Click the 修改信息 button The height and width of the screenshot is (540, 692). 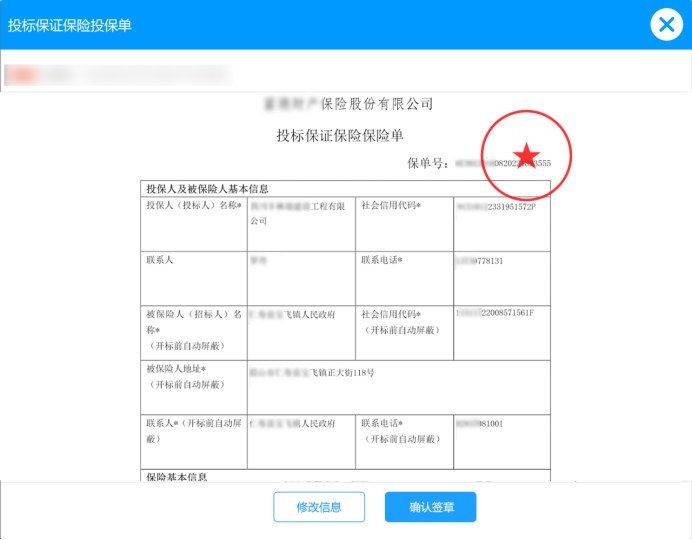point(319,507)
